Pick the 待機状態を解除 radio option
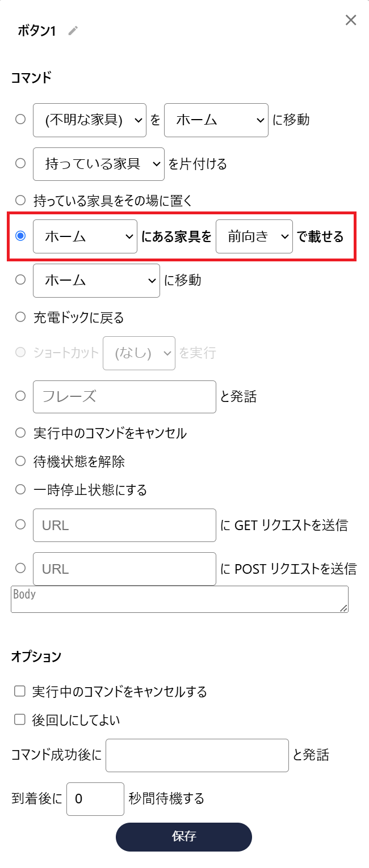This screenshot has width=369, height=868. 21,461
